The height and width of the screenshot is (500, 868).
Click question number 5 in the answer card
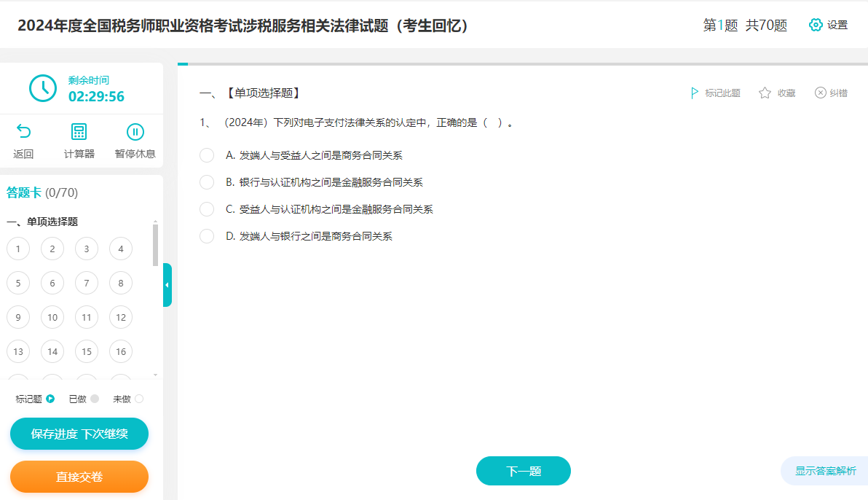pyautogui.click(x=18, y=283)
